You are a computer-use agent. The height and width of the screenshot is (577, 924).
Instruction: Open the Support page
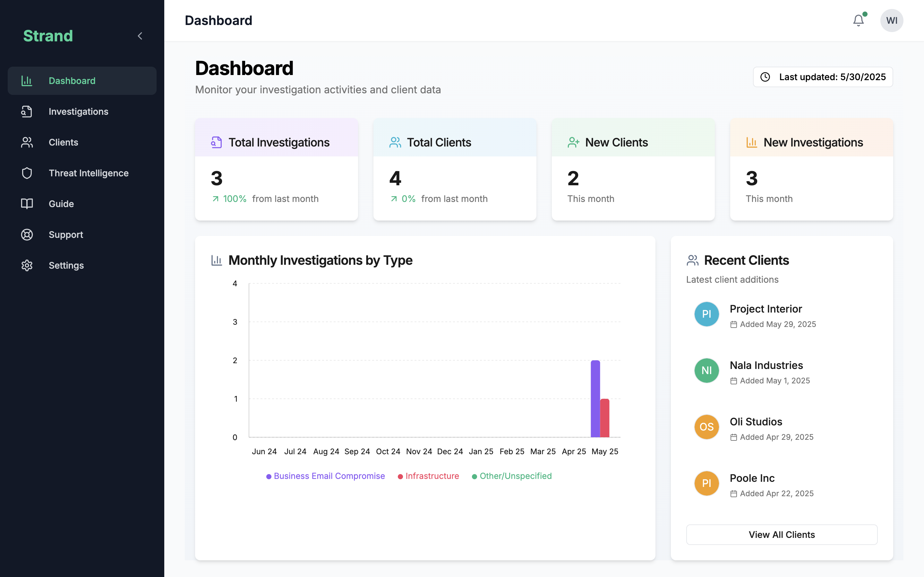coord(66,234)
